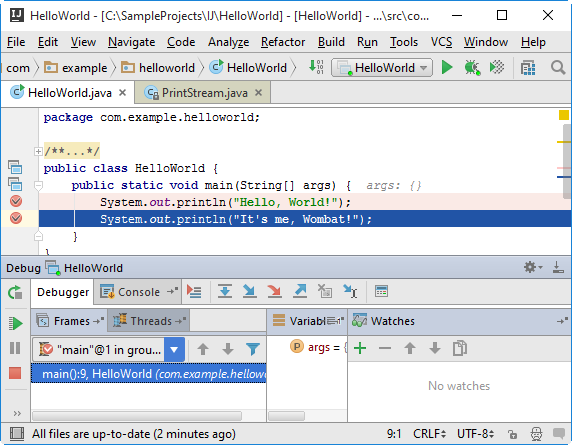Click the HelloWorld class breadcrumb
572x445 pixels.
click(x=248, y=68)
